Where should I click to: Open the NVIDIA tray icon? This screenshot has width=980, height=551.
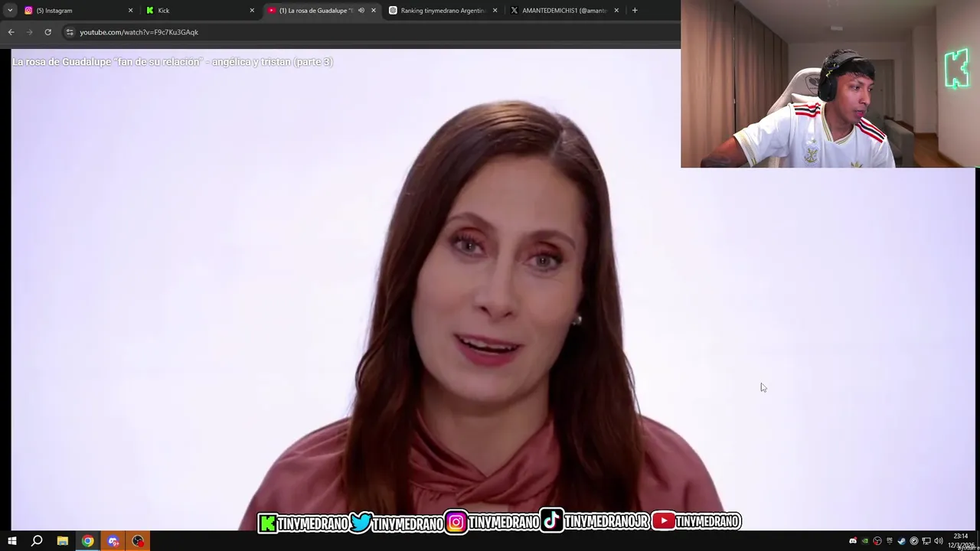[865, 541]
